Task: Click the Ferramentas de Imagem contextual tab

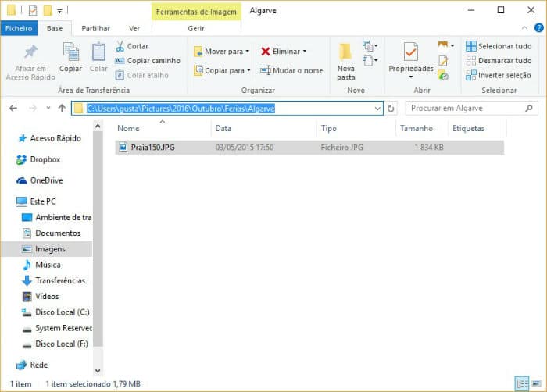Action: pyautogui.click(x=196, y=12)
